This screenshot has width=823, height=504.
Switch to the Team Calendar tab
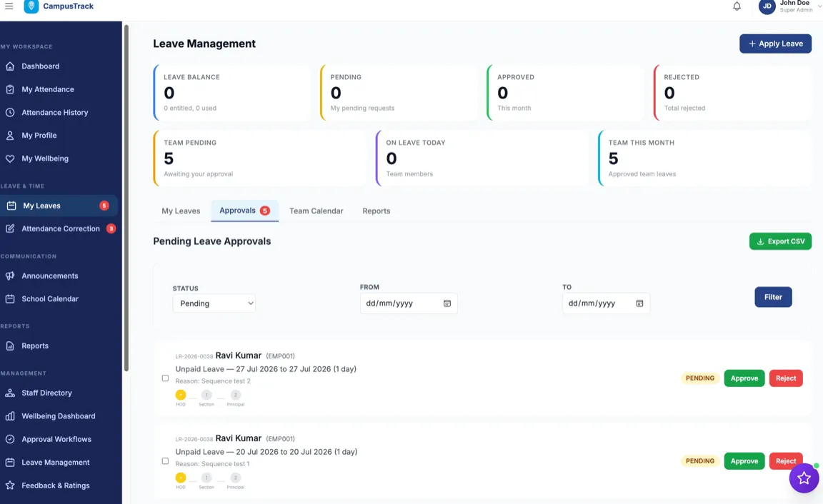316,211
